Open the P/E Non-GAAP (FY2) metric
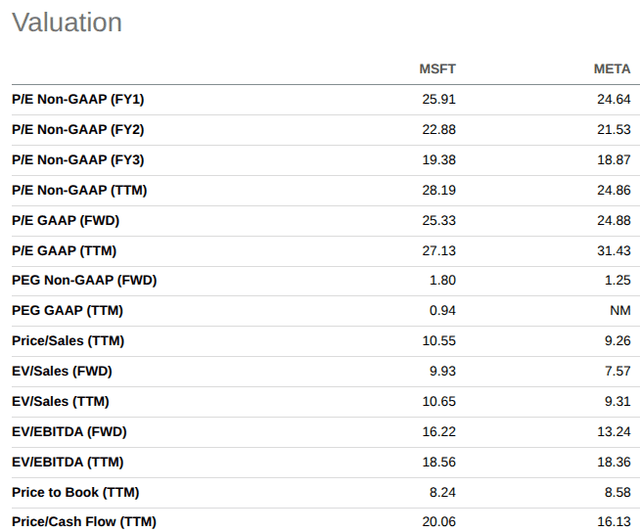The image size is (640, 532). [78, 129]
